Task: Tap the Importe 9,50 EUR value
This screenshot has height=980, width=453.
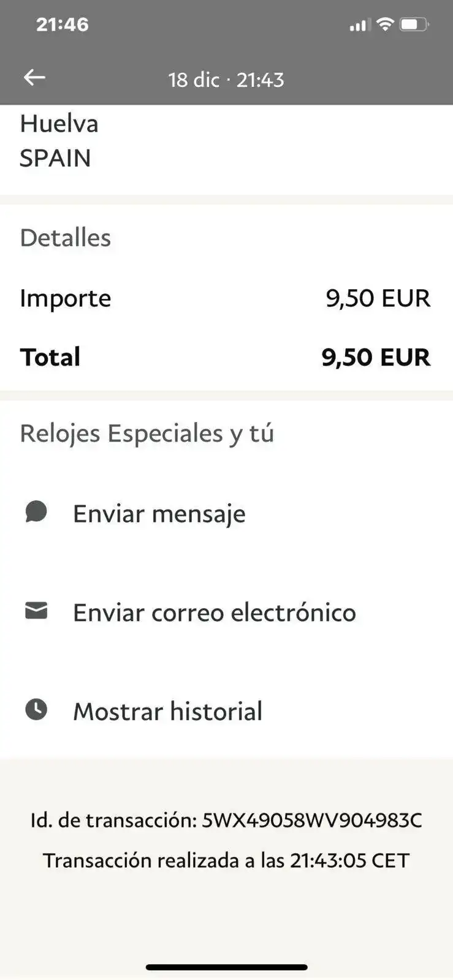Action: pyautogui.click(x=378, y=298)
